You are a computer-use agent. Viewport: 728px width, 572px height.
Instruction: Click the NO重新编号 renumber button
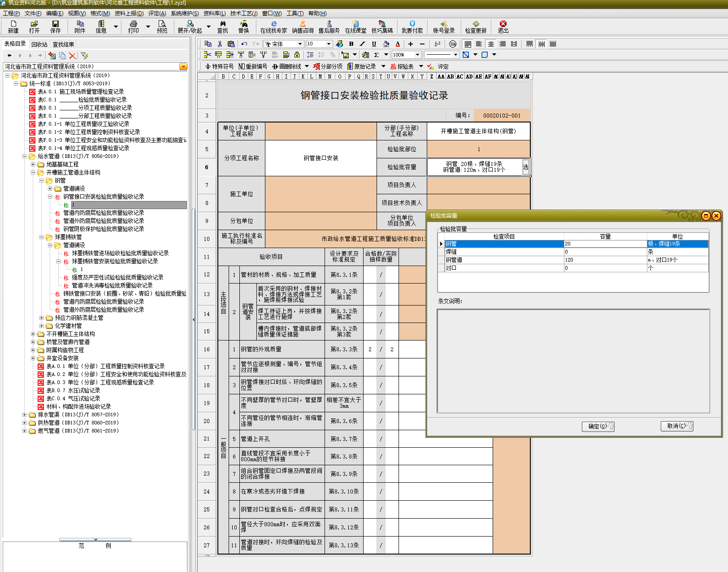coord(253,66)
